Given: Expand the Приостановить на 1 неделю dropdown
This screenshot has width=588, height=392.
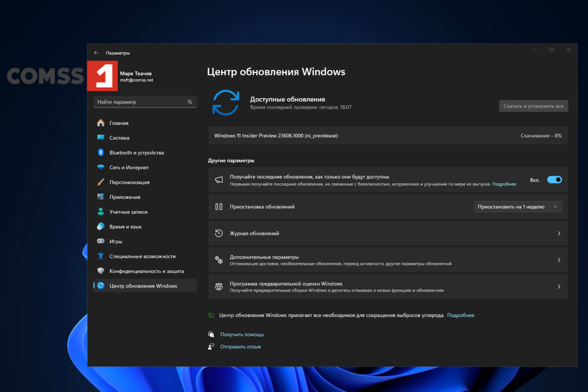Looking at the screenshot, I should click(x=555, y=206).
